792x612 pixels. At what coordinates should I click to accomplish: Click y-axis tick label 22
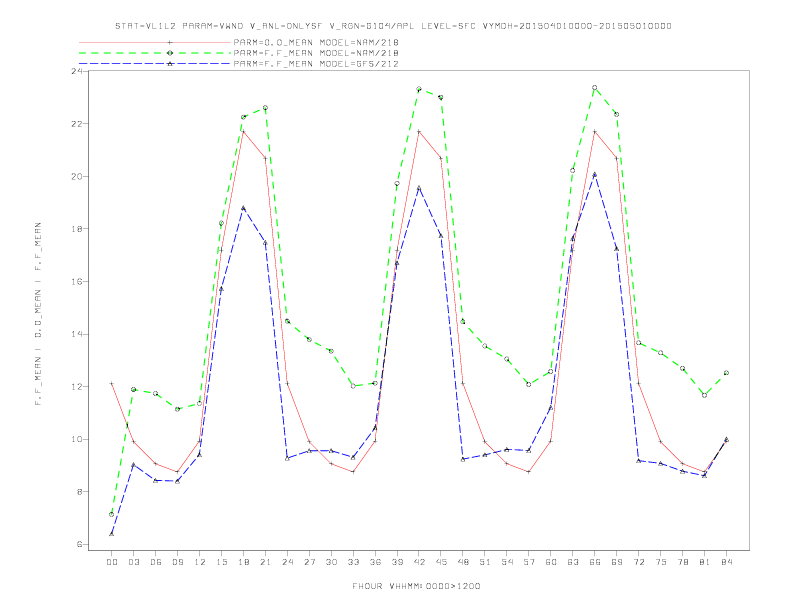click(77, 124)
